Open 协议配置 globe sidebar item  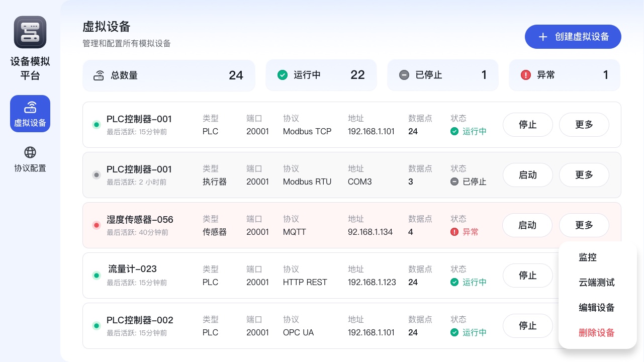point(30,159)
